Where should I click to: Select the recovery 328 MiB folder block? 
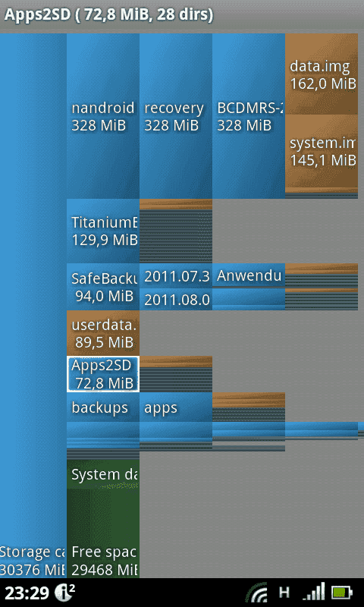(x=176, y=116)
